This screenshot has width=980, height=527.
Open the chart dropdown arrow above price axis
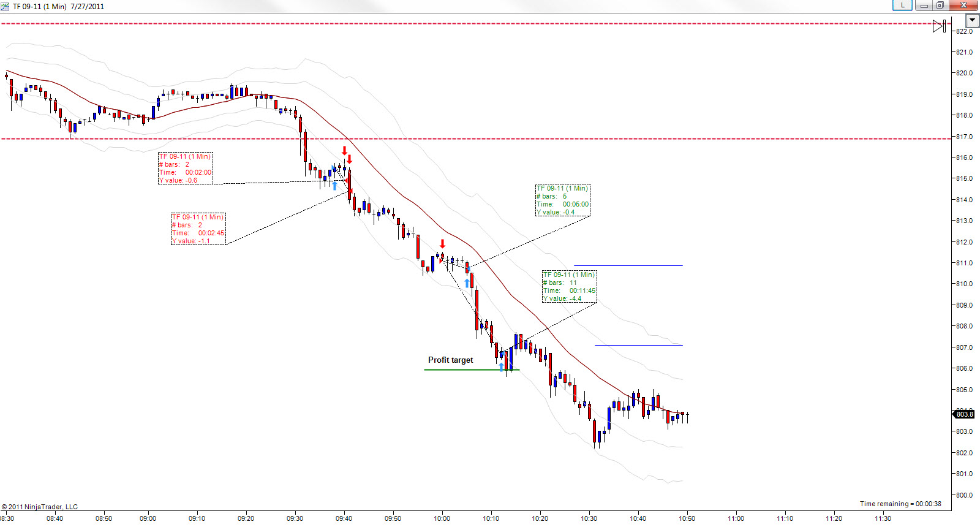click(x=972, y=20)
